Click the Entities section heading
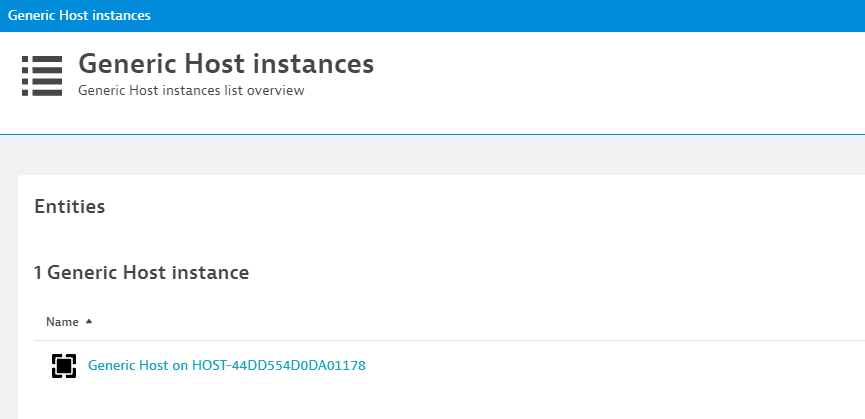Image resolution: width=865 pixels, height=419 pixels. (x=69, y=207)
